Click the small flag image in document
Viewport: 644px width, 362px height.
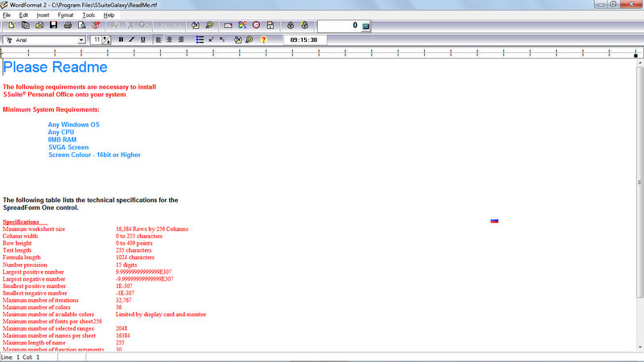tap(494, 220)
